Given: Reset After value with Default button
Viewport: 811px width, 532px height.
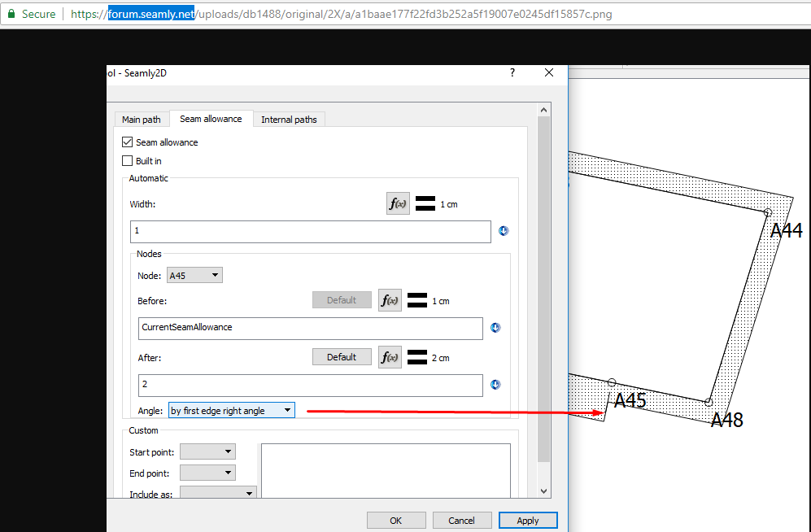Looking at the screenshot, I should tap(342, 357).
